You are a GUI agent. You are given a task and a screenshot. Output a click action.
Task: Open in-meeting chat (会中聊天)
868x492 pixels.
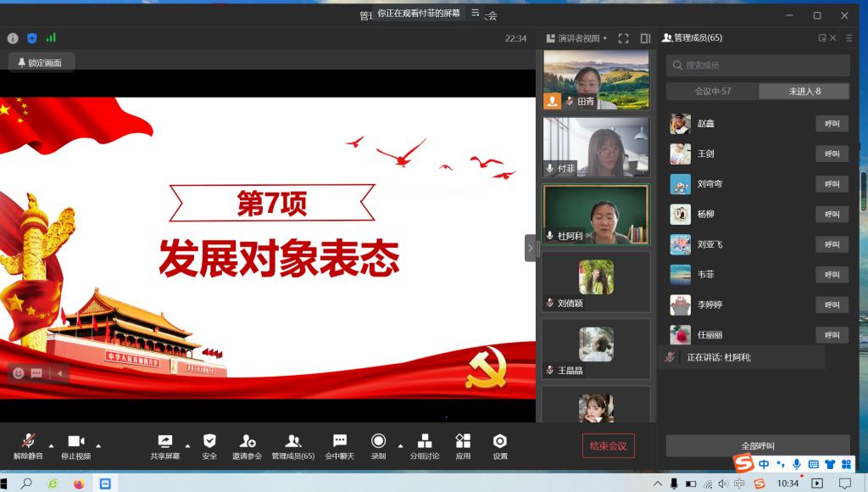tap(339, 445)
